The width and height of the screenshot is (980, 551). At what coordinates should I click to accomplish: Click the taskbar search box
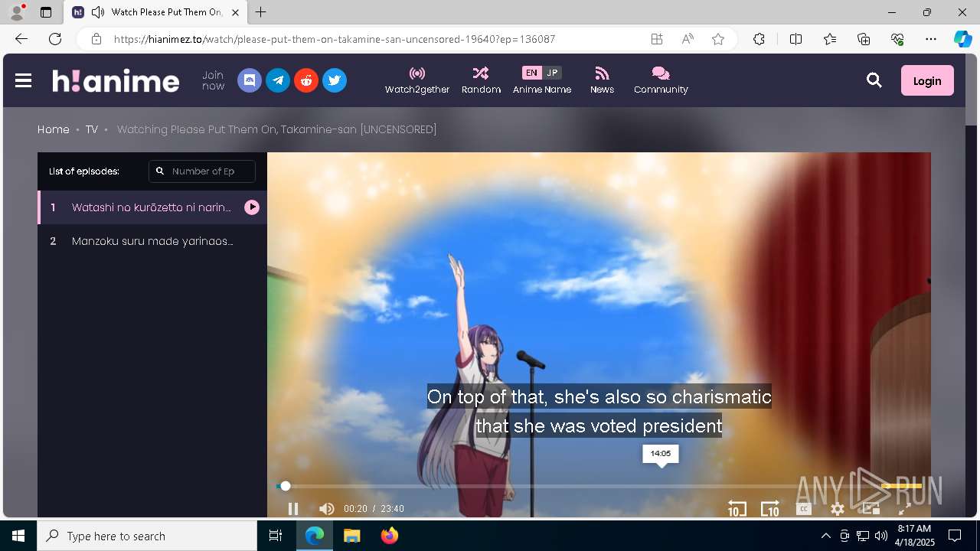tap(147, 536)
